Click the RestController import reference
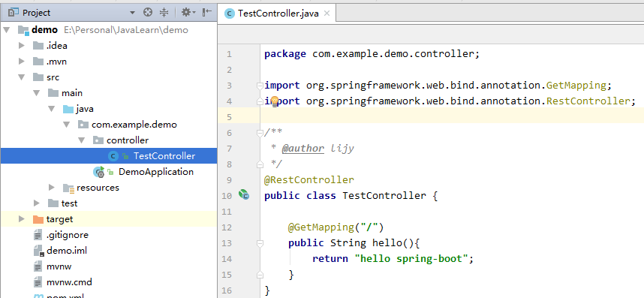Image resolution: width=644 pixels, height=298 pixels. coord(588,101)
